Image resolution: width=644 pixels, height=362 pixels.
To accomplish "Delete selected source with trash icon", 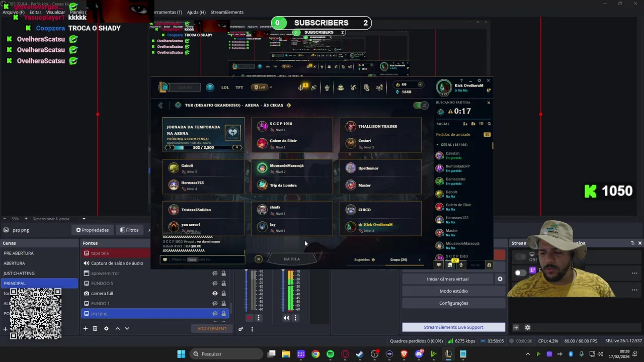I will point(95,329).
